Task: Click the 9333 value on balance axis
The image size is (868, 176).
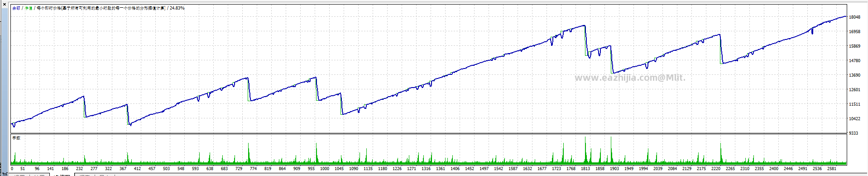Action: [x=853, y=133]
